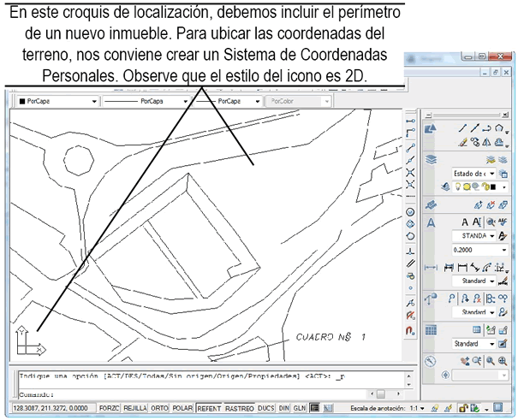Click the Add leader icon

click(x=465, y=299)
